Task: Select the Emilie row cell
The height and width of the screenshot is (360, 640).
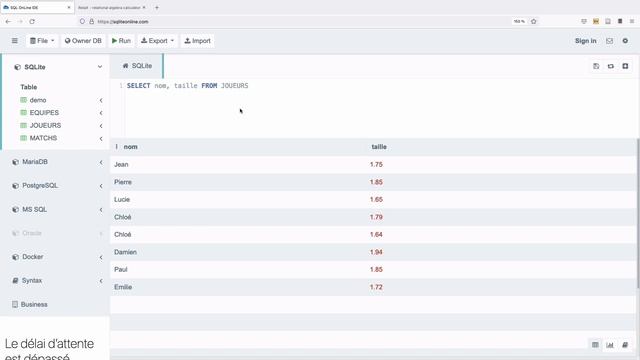Action: pyautogui.click(x=123, y=287)
